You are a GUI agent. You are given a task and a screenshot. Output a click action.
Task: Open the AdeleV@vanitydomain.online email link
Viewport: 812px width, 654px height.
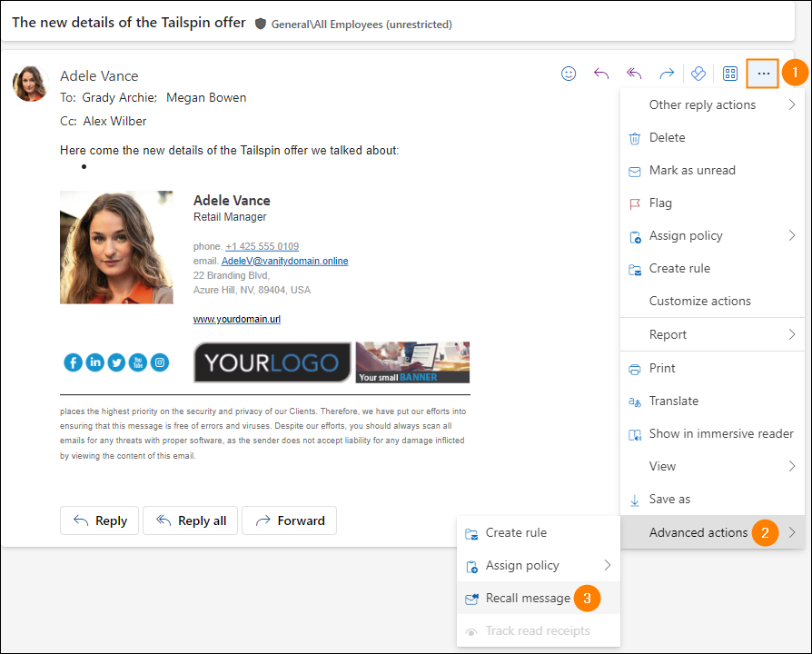click(x=284, y=261)
